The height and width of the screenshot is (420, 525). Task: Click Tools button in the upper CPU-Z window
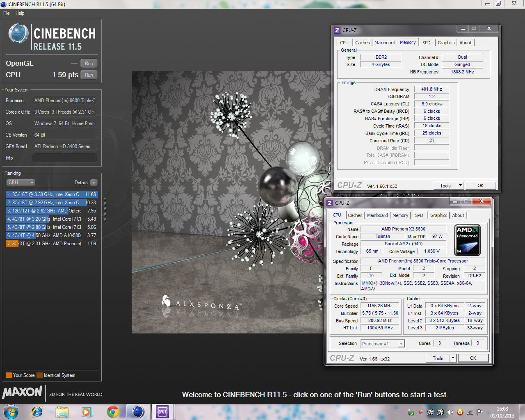(x=445, y=185)
